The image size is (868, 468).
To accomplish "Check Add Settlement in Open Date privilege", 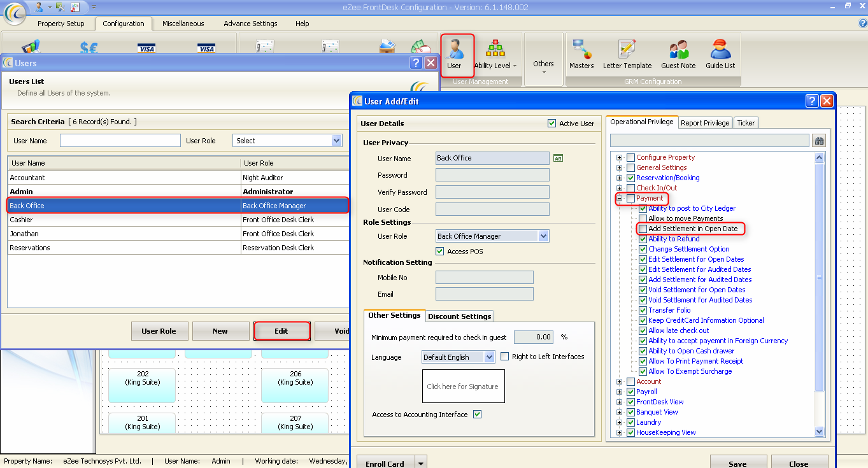I will (643, 229).
